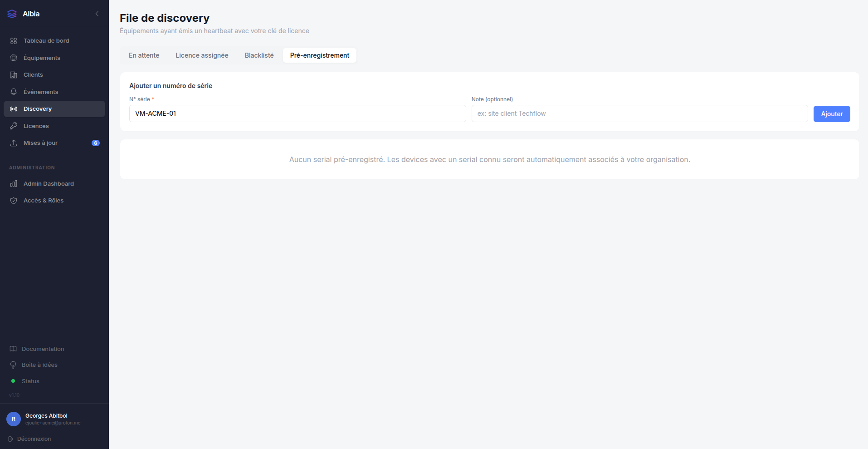Click the Événements bell icon
The width and height of the screenshot is (868, 449).
(14, 92)
